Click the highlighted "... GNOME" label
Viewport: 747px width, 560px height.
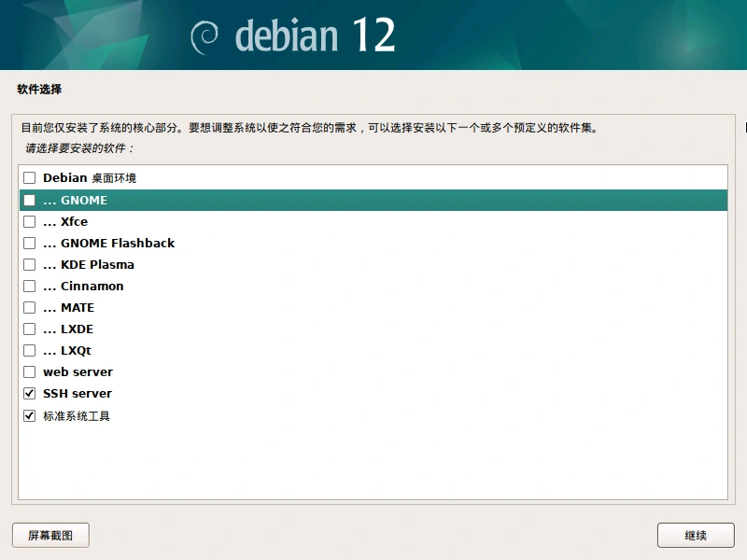pyautogui.click(x=76, y=201)
